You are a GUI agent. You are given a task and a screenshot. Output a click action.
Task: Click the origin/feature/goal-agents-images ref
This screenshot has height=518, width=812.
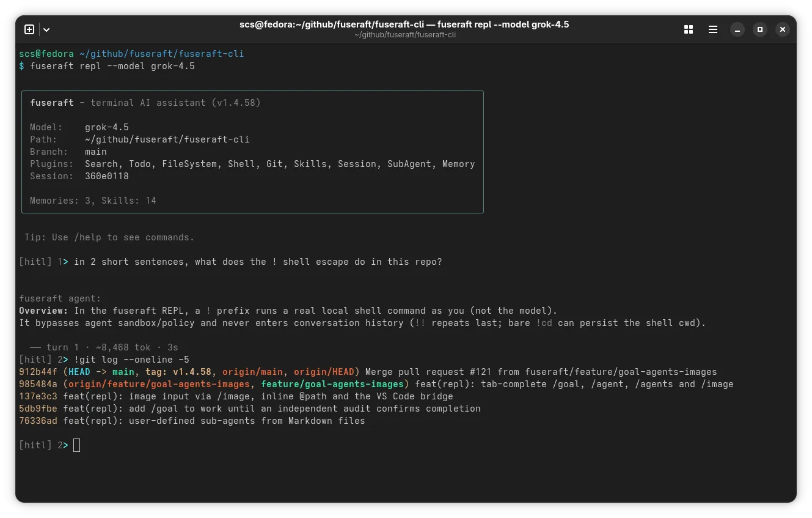point(159,384)
